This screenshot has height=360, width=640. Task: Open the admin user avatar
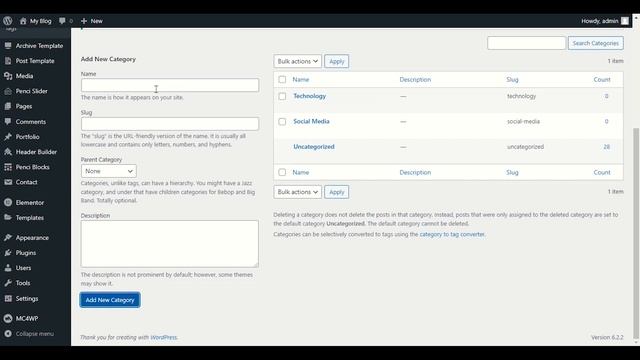pos(625,21)
